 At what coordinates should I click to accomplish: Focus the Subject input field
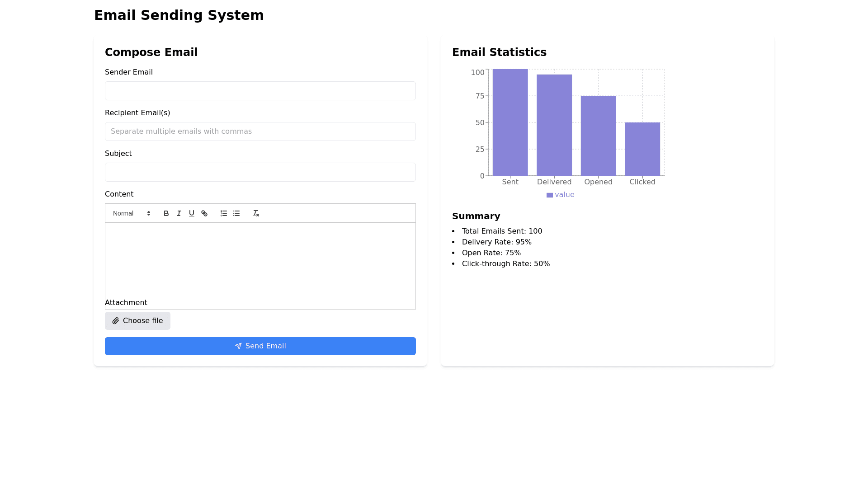[260, 172]
